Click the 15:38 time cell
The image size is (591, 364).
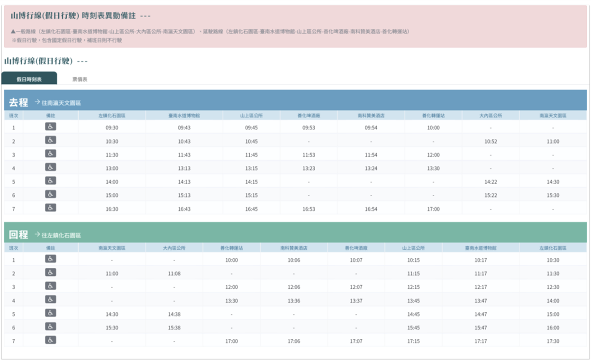pos(174,328)
